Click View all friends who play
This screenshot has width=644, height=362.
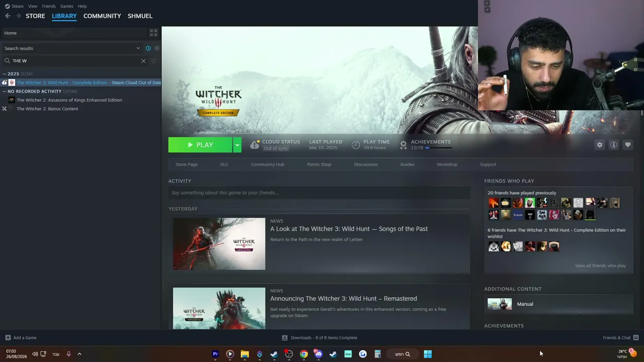pyautogui.click(x=600, y=265)
